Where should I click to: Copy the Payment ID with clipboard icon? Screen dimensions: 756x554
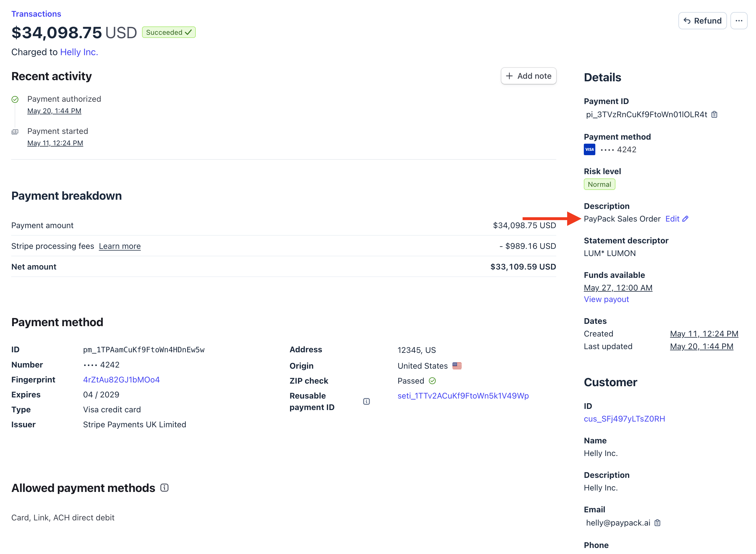714,115
